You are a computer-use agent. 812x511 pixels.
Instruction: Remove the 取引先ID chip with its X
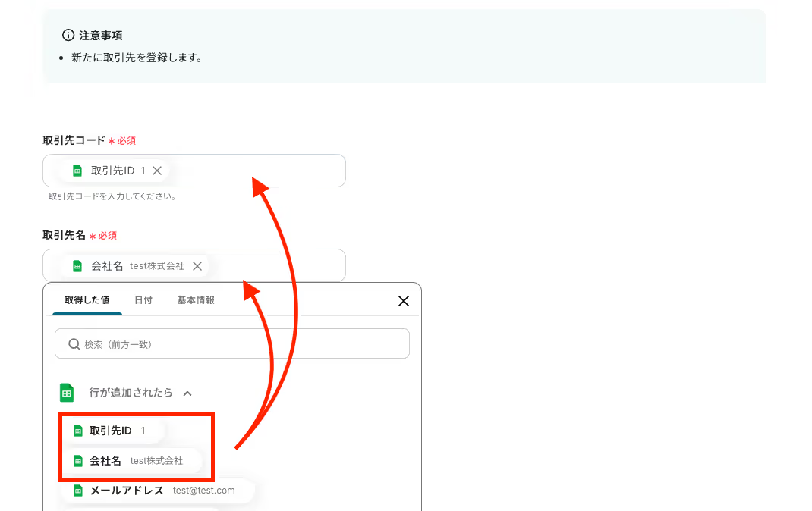coord(157,171)
